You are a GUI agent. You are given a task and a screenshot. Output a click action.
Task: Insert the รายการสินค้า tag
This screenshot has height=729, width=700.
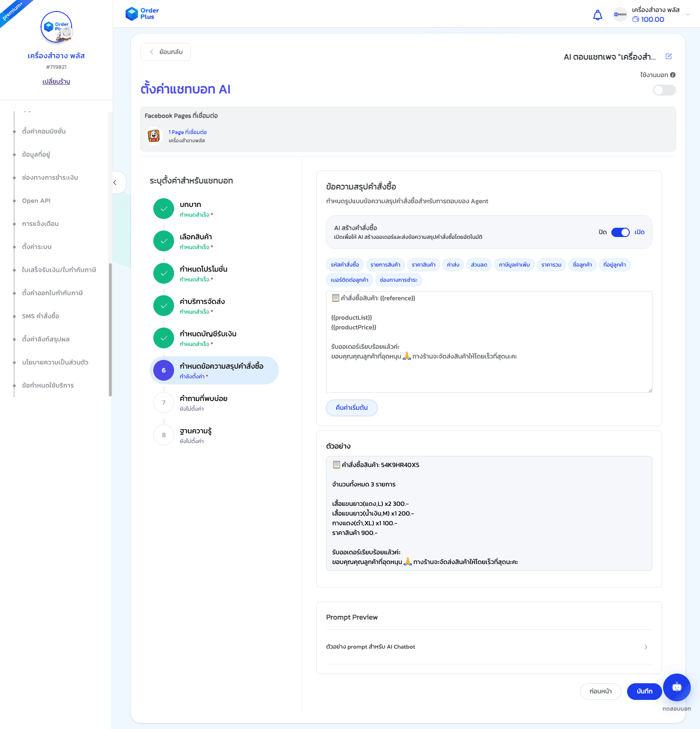385,265
